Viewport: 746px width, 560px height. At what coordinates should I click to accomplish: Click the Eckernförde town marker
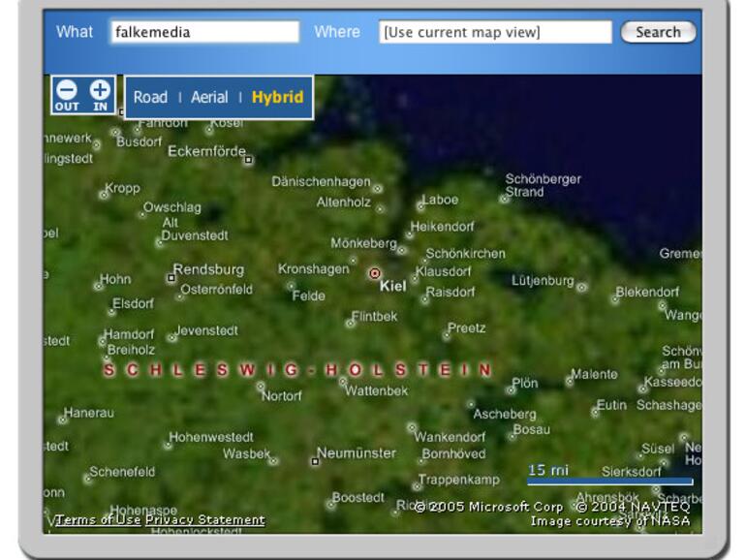tap(249, 160)
